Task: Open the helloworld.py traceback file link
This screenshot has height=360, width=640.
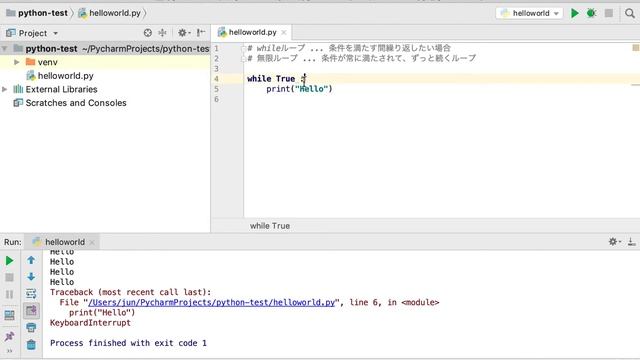Action: [x=211, y=302]
